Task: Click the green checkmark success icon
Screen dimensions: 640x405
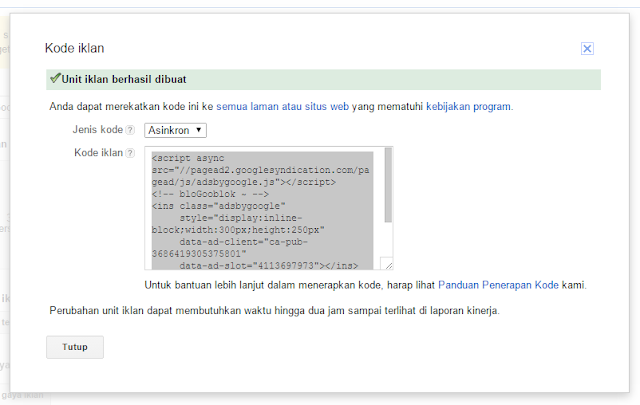Action: point(55,78)
